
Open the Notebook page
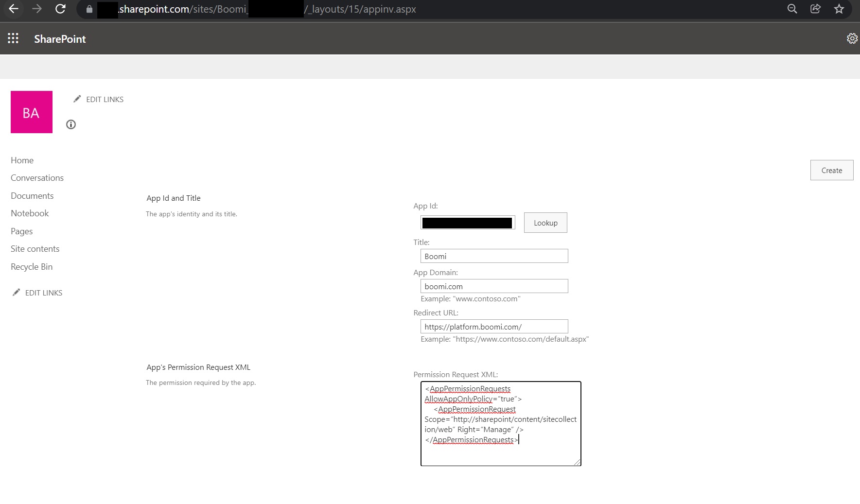coord(30,213)
